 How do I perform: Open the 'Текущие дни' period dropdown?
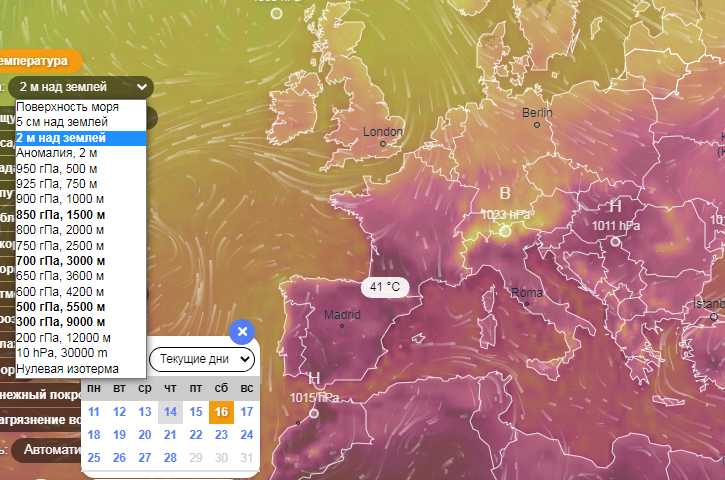click(202, 359)
